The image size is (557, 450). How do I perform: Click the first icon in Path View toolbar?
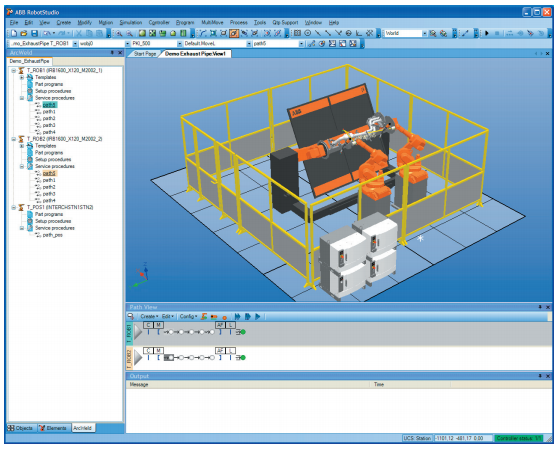(x=131, y=316)
